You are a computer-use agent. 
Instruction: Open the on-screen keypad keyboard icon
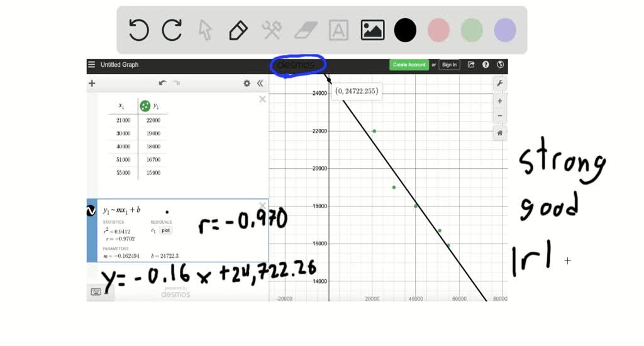tap(96, 292)
